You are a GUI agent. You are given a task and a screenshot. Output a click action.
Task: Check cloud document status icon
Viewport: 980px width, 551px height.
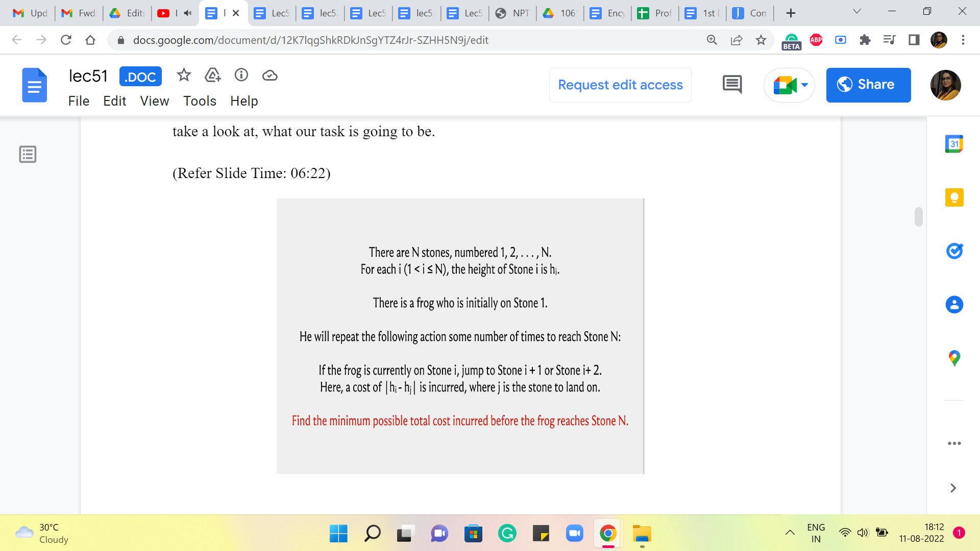click(269, 76)
